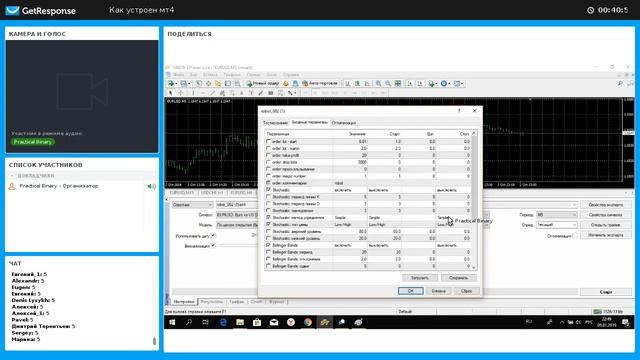Check the 'order stop loss' parameter checkbox
Image resolution: width=640 pixels, height=360 pixels.
click(268, 162)
